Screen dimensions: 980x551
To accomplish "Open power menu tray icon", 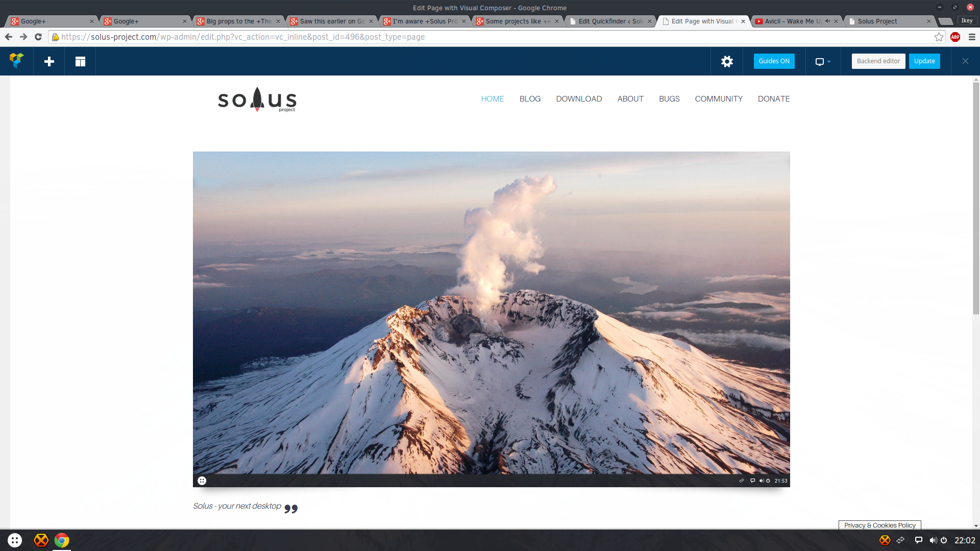I will click(x=944, y=540).
